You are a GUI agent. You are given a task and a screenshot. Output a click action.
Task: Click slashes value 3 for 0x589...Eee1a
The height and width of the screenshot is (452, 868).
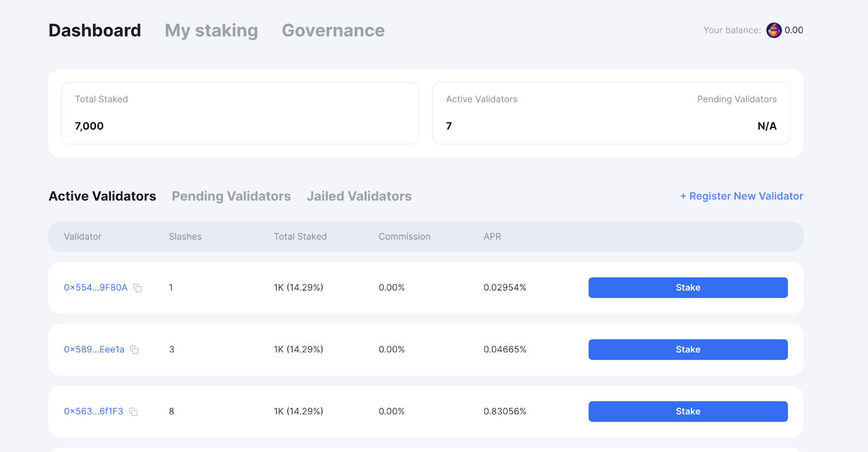[x=171, y=350]
